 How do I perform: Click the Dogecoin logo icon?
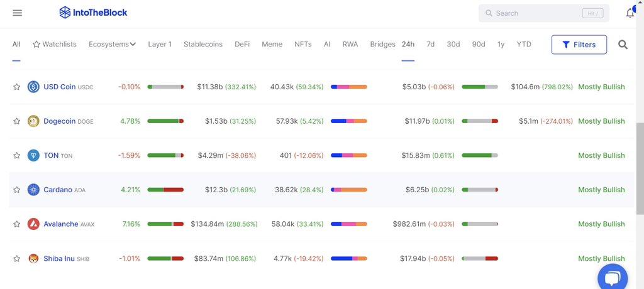pos(33,121)
